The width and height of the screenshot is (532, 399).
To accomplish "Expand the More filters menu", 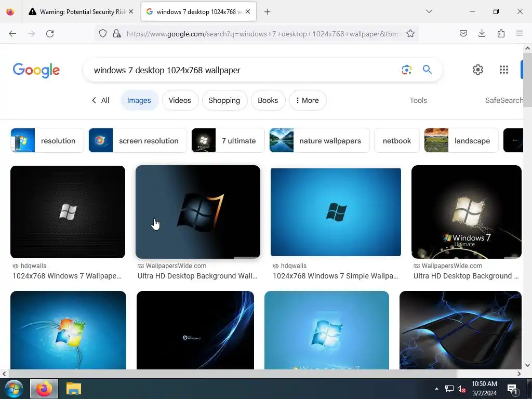I will coord(308,100).
